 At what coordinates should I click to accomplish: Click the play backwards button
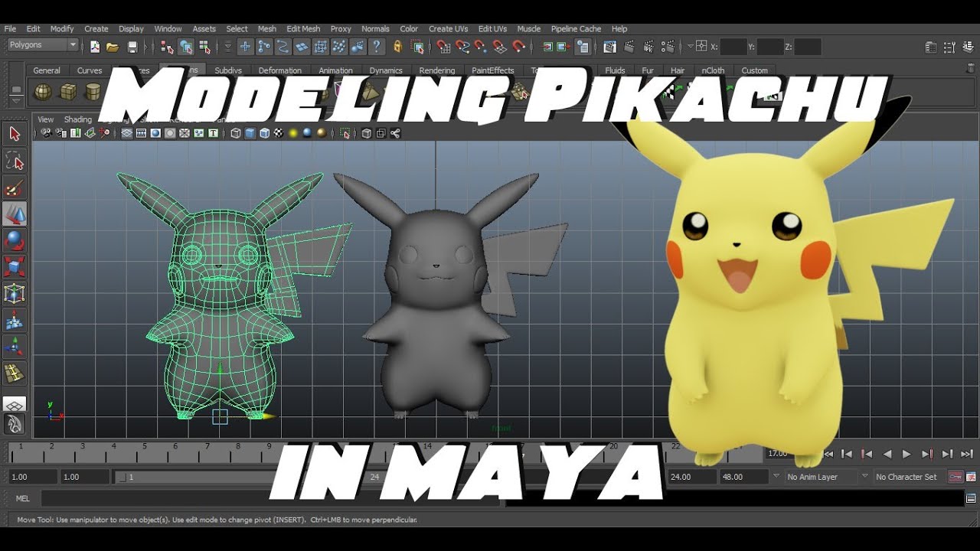click(887, 454)
